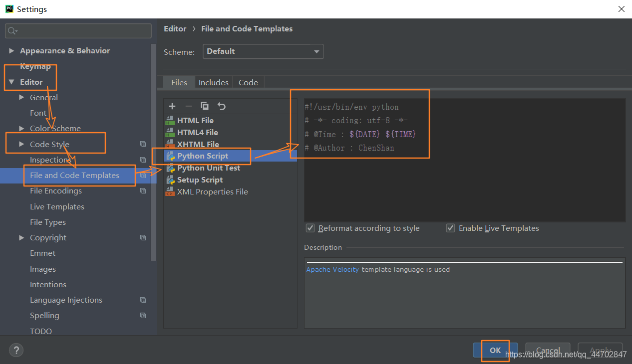Add a new file template
Viewport: 632px width, 364px height.
172,106
